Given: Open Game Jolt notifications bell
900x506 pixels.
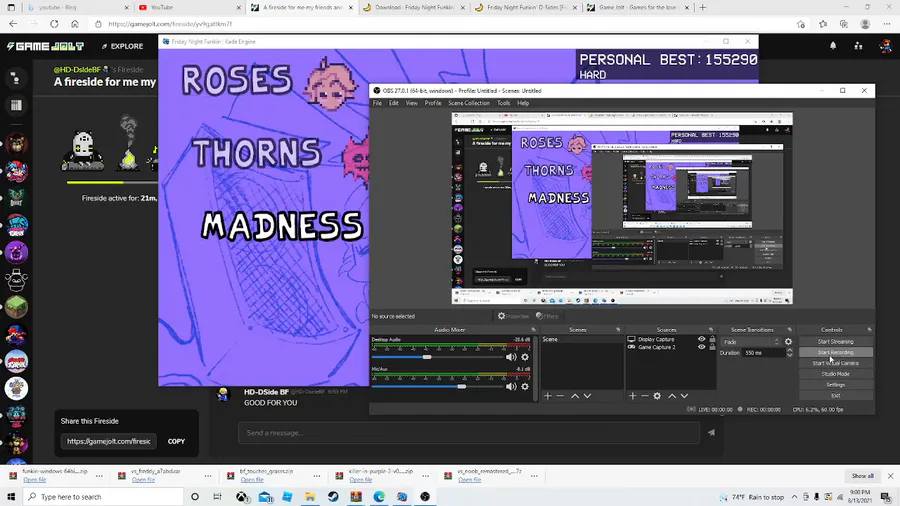Looking at the screenshot, I should 833,46.
